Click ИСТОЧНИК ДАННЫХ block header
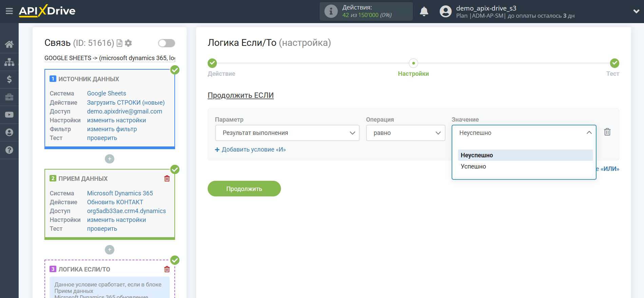Image resolution: width=644 pixels, height=298 pixels. coord(89,79)
